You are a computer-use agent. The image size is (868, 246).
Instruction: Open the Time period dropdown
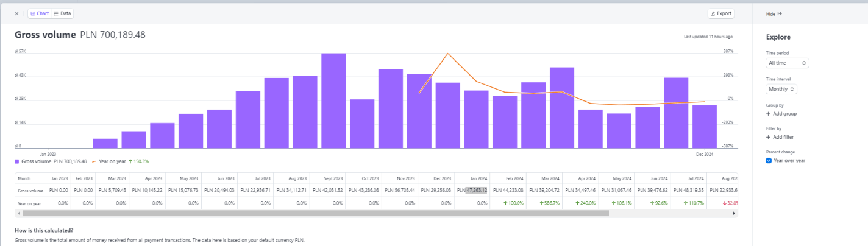(787, 63)
